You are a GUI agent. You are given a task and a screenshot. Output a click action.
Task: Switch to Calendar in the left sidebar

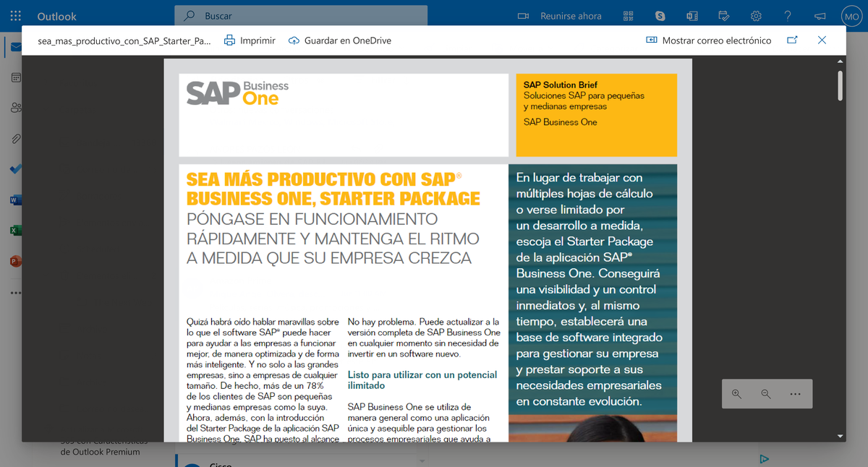tap(16, 77)
